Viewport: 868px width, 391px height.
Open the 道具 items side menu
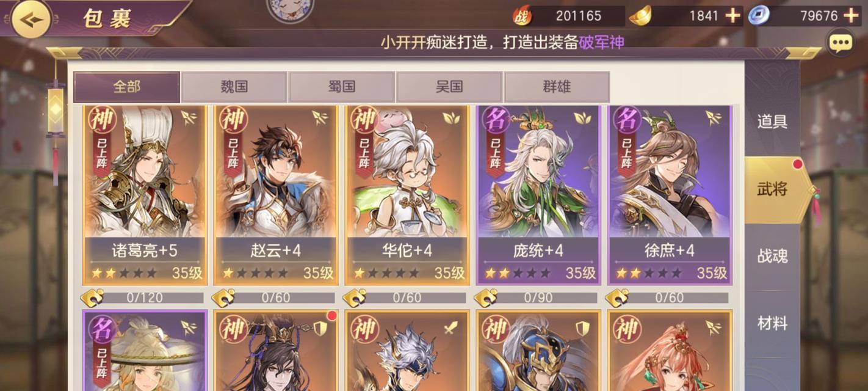772,122
